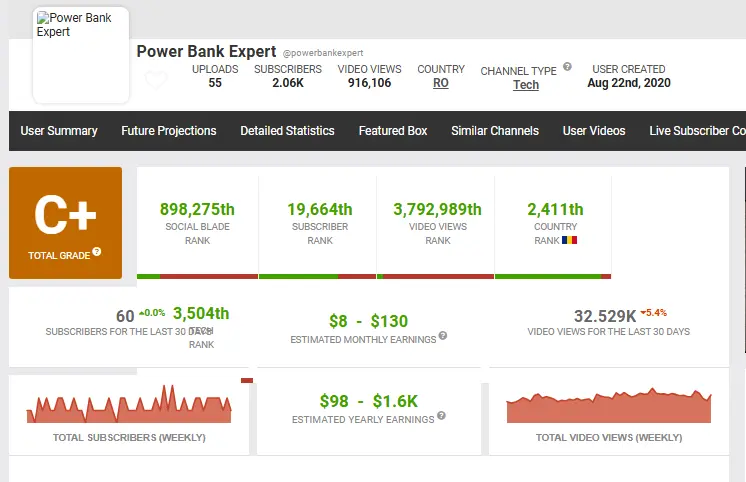Click the $98 - $1.6K yearly earnings
Screen dimensions: 746x482
(x=368, y=401)
